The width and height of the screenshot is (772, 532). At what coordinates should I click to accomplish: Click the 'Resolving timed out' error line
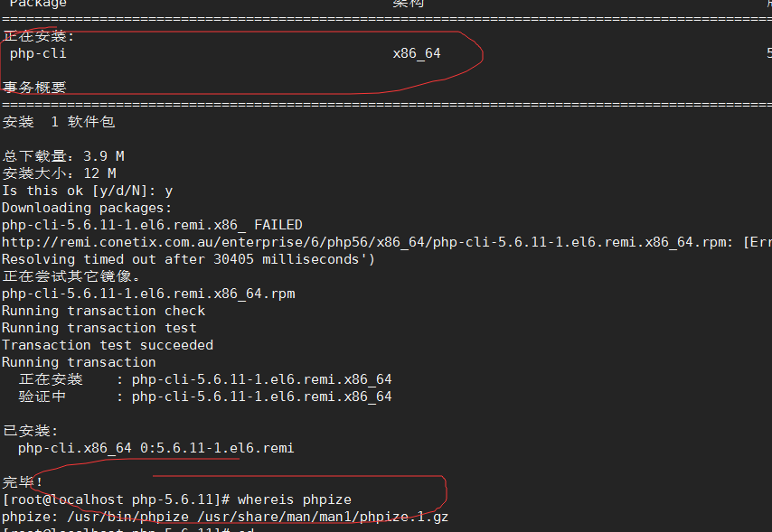(188, 259)
